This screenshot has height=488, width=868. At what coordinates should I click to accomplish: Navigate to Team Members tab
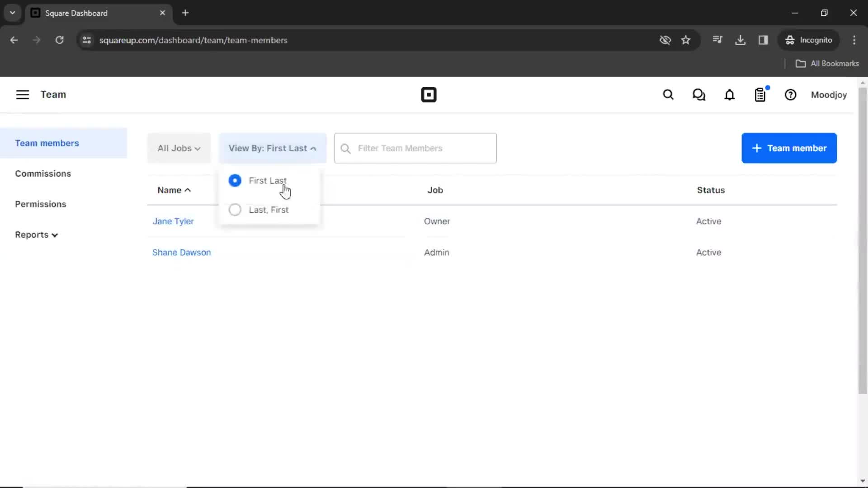pos(47,143)
